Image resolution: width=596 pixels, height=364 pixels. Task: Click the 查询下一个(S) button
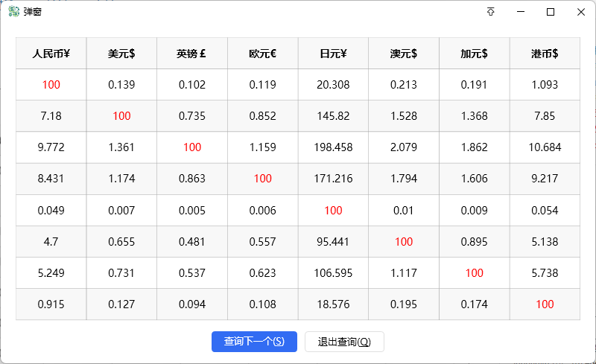[x=254, y=342]
